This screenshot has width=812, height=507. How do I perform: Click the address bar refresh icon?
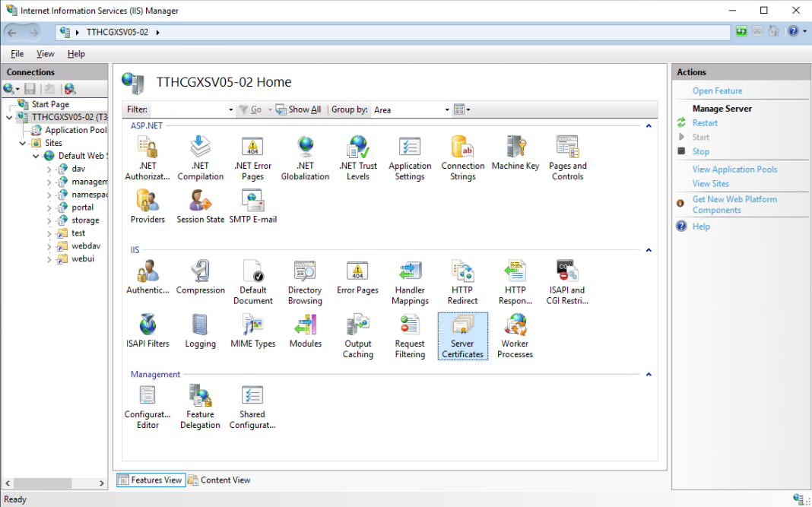[x=741, y=32]
